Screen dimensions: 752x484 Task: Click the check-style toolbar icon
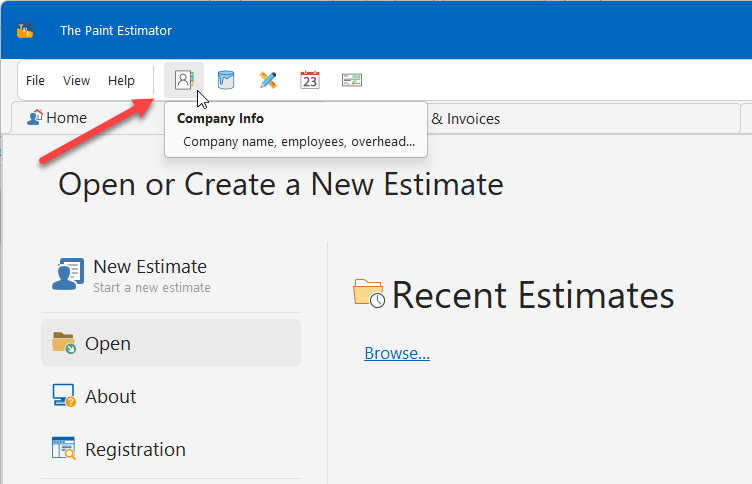pyautogui.click(x=351, y=80)
